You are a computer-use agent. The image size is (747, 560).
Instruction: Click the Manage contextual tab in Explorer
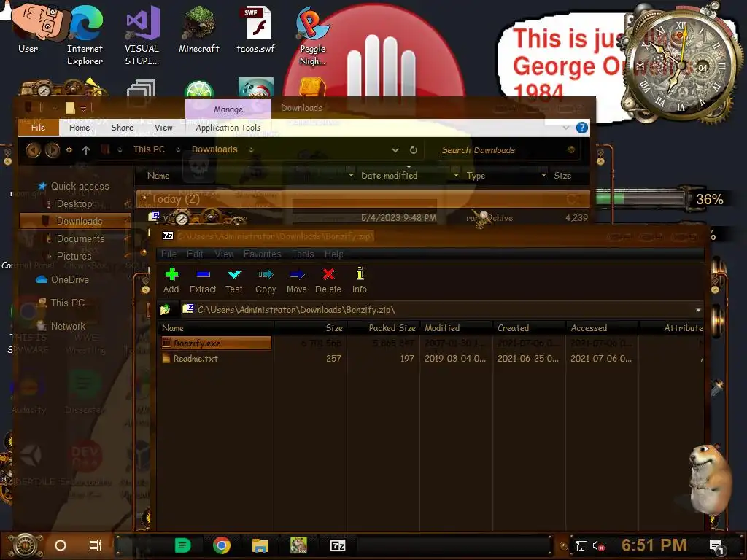(228, 109)
